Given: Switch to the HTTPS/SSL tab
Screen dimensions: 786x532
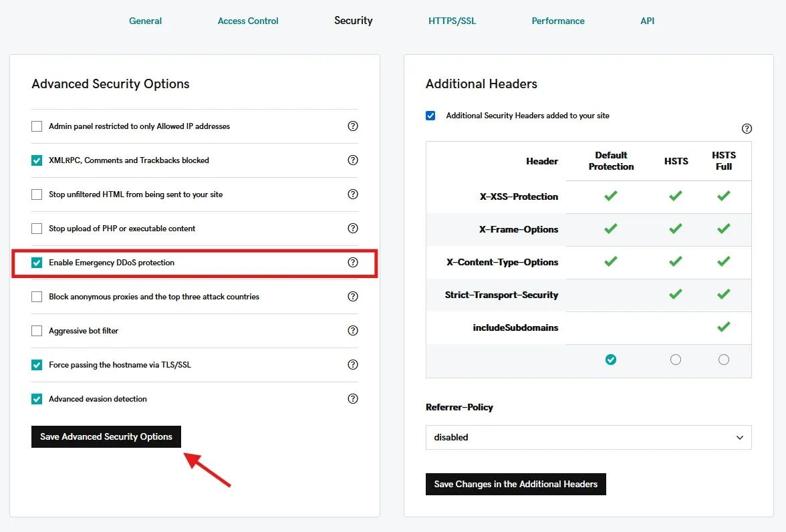Looking at the screenshot, I should click(452, 21).
